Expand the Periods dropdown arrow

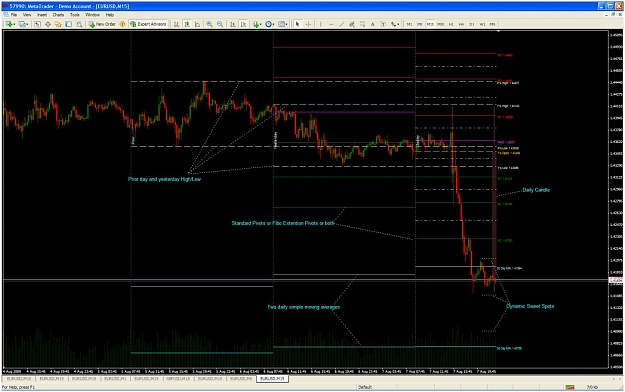[x=273, y=24]
